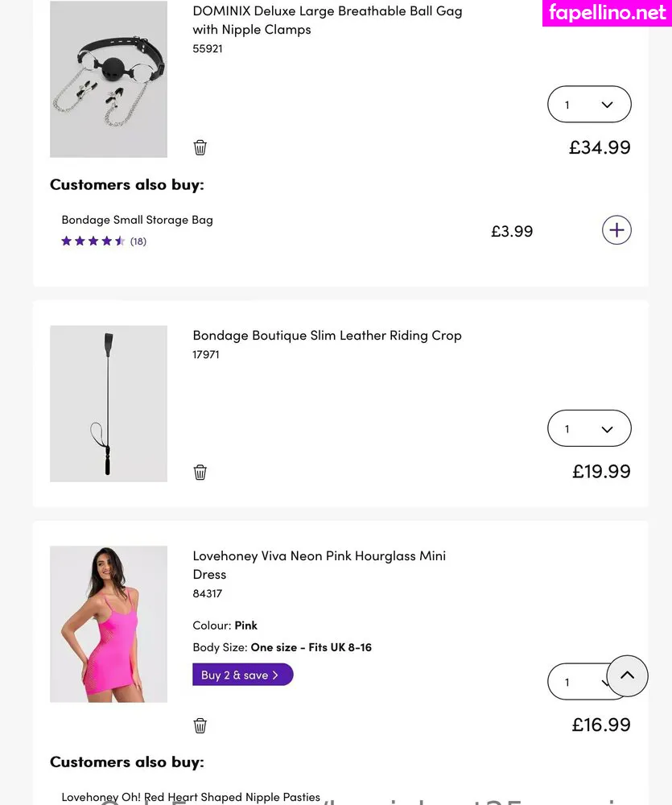Open the Bondage Small Storage Bag link
672x805 pixels.
pos(137,220)
